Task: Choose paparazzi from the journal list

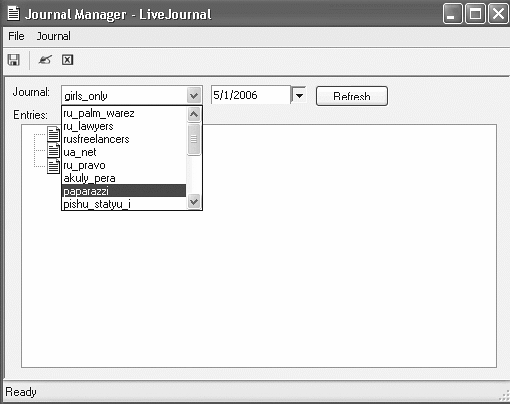Action: (x=124, y=191)
